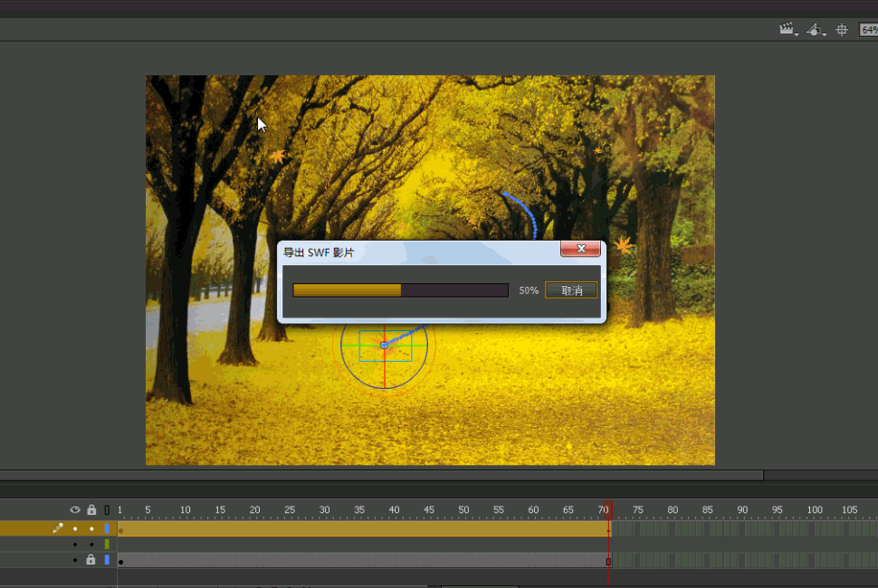Screen dimensions: 878x588
Task: Cancel the SWF export with 取消
Action: click(571, 290)
